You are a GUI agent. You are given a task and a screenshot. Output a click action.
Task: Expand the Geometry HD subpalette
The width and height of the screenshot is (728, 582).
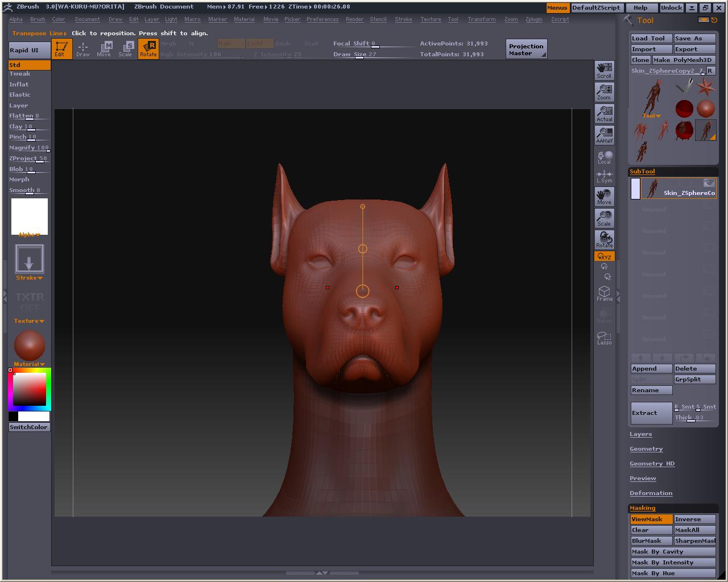652,464
